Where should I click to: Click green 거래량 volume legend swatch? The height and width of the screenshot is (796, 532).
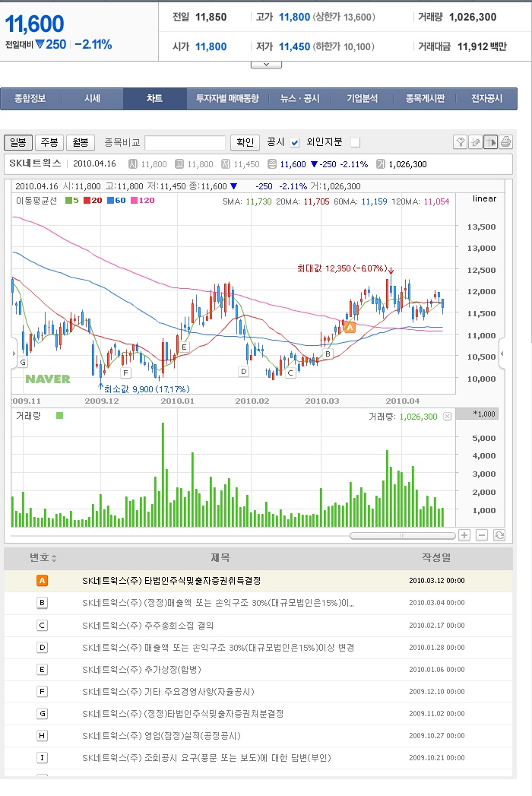59,416
